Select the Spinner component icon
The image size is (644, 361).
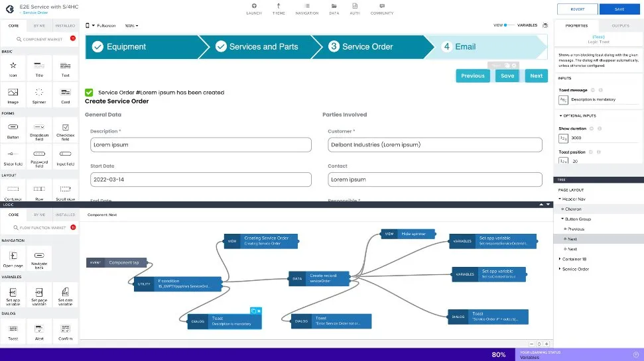(39, 93)
